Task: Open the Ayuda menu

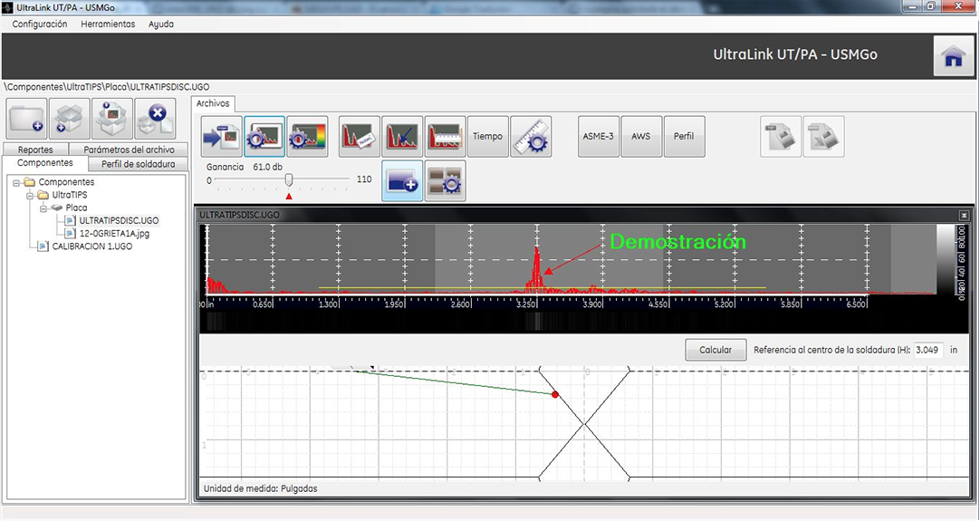Action: pos(161,24)
